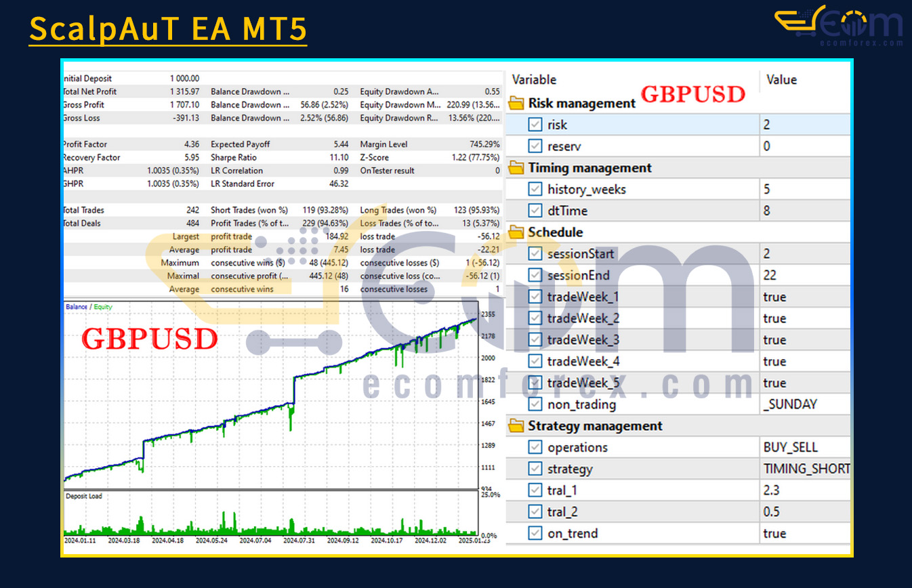This screenshot has width=912, height=588.
Task: Toggle the tral_2 checkbox
Action: coord(535,512)
